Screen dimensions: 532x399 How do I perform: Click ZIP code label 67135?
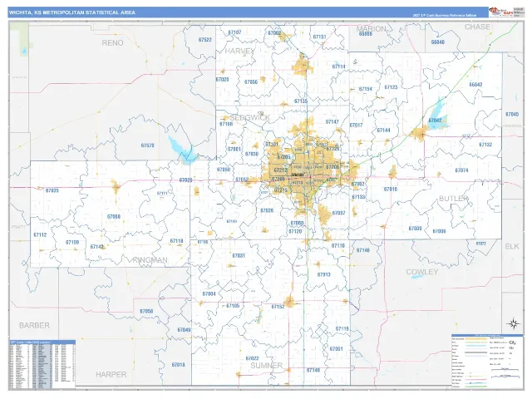click(x=301, y=101)
